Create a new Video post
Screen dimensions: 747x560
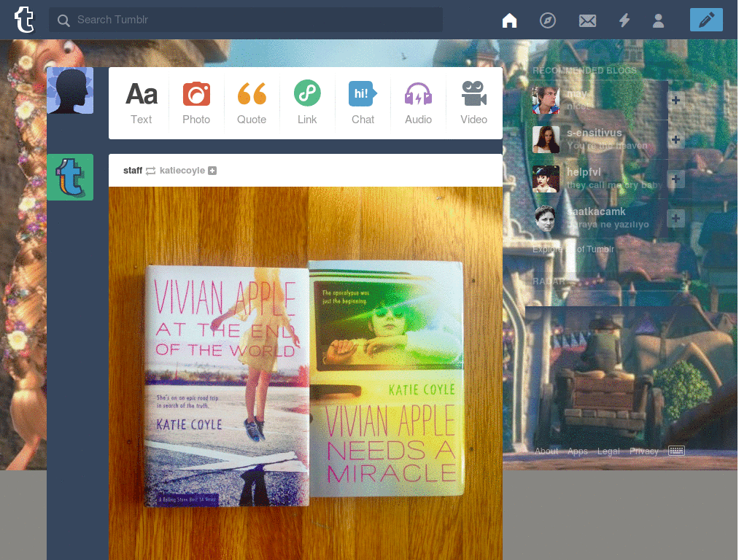[x=473, y=103]
